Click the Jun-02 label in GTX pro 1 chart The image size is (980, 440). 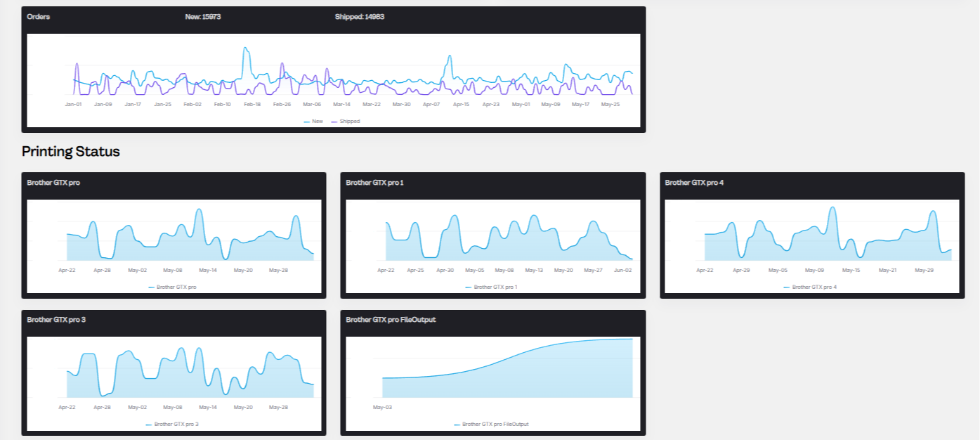pos(623,270)
